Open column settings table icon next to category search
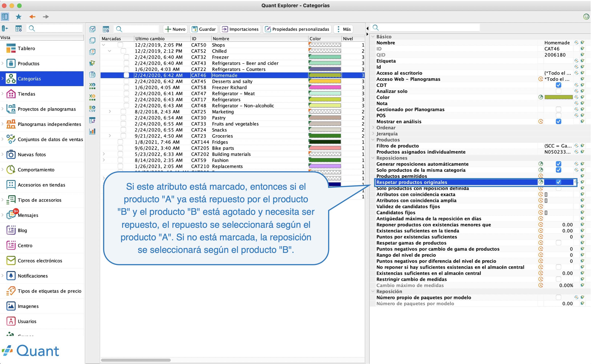The image size is (592, 364). (x=106, y=29)
